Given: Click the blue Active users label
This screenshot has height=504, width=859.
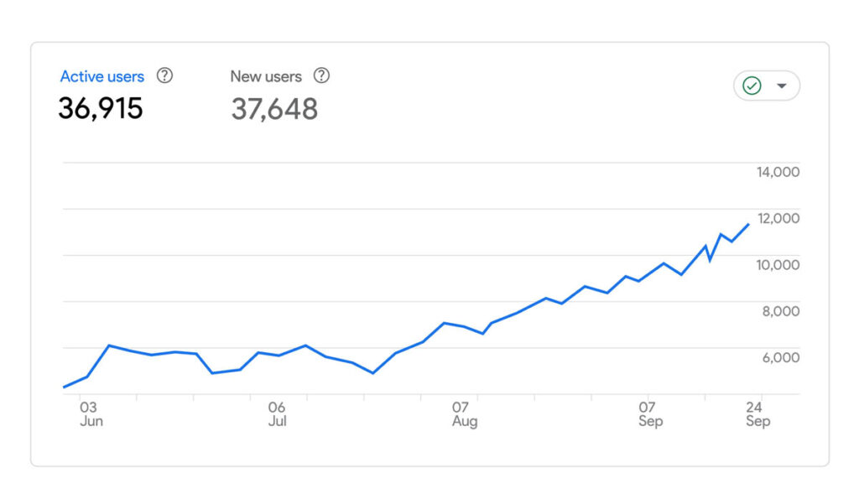Looking at the screenshot, I should [102, 76].
